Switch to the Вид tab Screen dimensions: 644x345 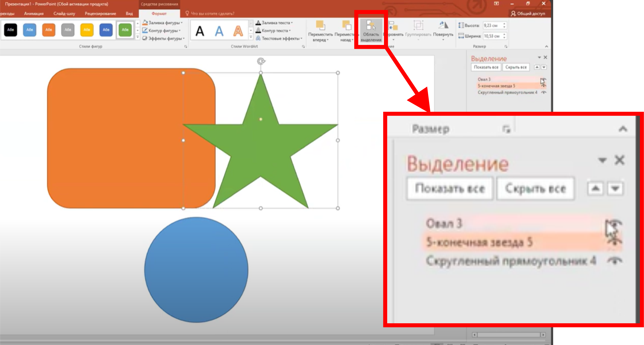coord(129,14)
